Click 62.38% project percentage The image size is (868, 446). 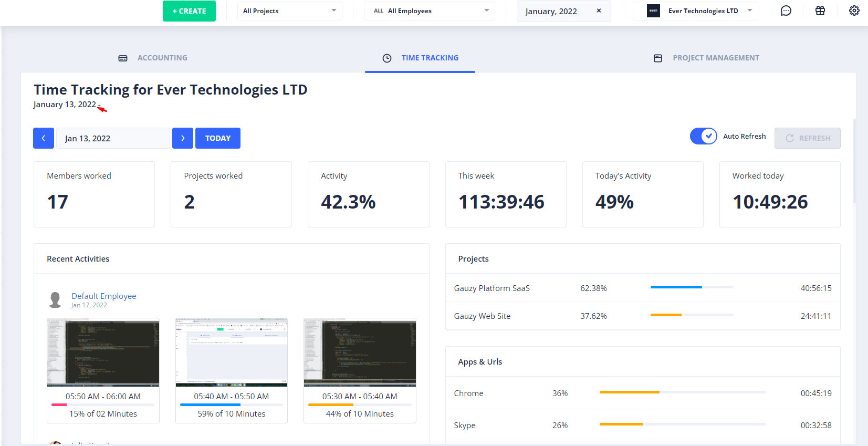[x=593, y=288]
